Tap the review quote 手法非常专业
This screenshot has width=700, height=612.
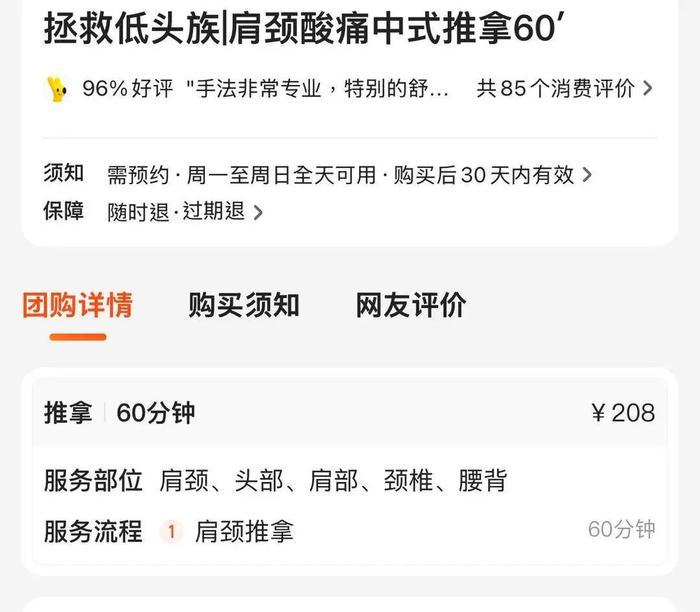coord(317,88)
